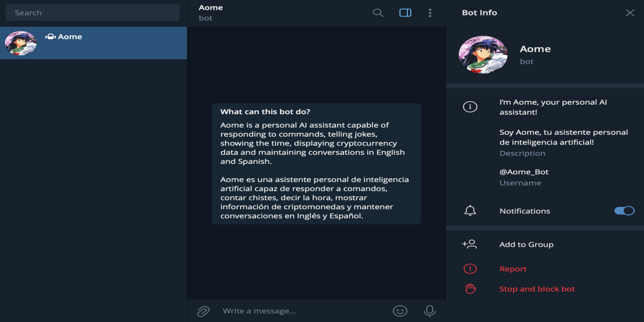Click Stop and block bot
Image resolution: width=644 pixels, height=322 pixels.
pyautogui.click(x=537, y=288)
